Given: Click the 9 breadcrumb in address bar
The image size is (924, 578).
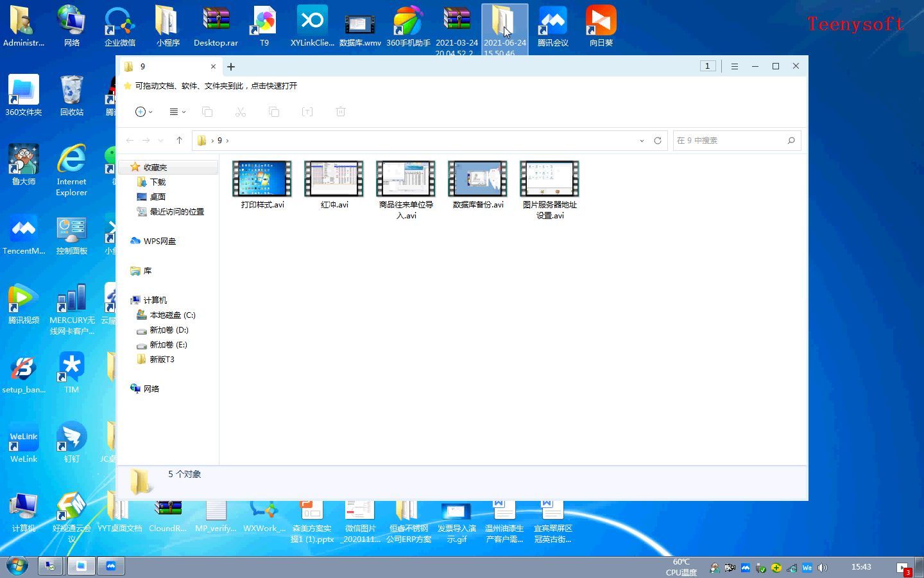Looking at the screenshot, I should (x=219, y=141).
